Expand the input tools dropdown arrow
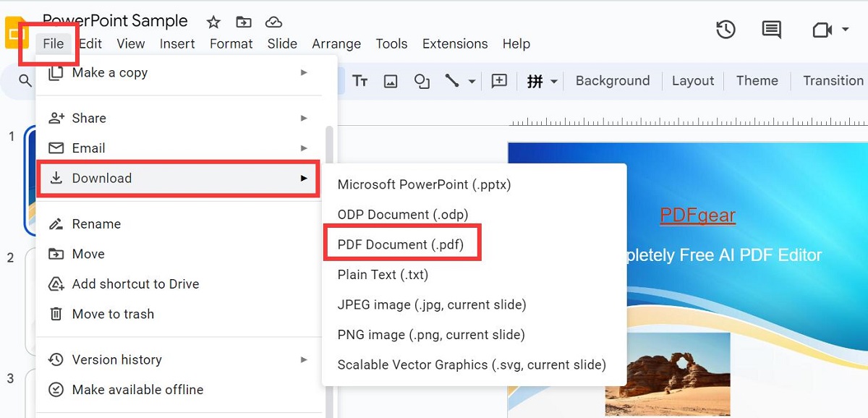 pos(554,82)
